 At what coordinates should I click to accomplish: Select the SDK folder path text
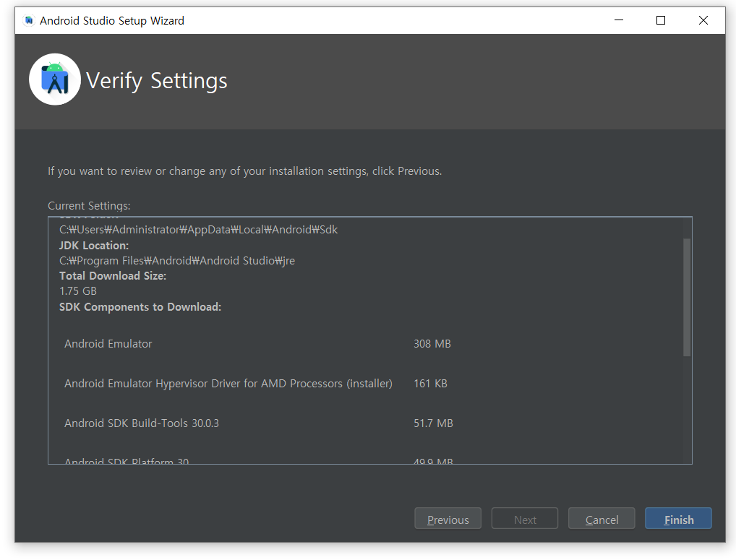point(199,230)
